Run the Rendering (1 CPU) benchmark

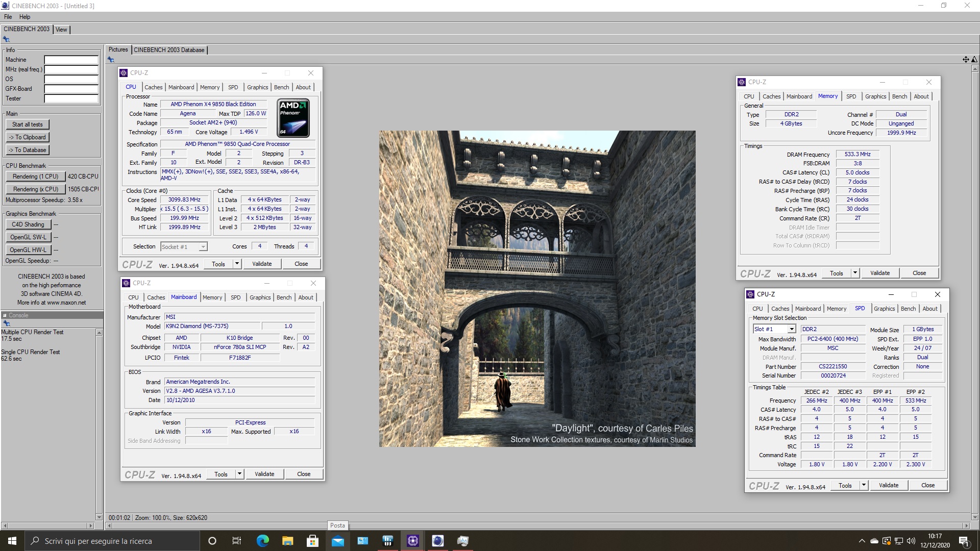[x=35, y=177]
